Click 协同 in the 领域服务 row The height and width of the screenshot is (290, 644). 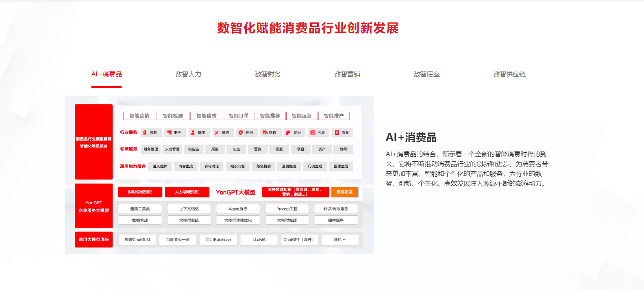343,149
